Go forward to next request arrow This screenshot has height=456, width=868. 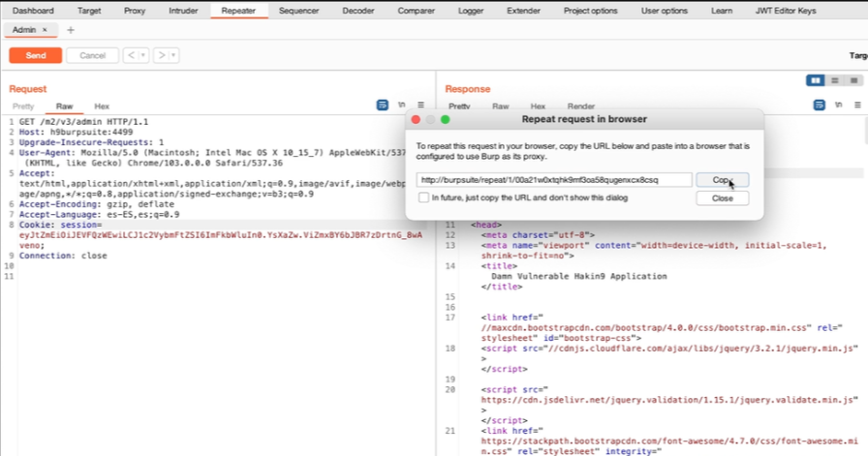pos(162,55)
